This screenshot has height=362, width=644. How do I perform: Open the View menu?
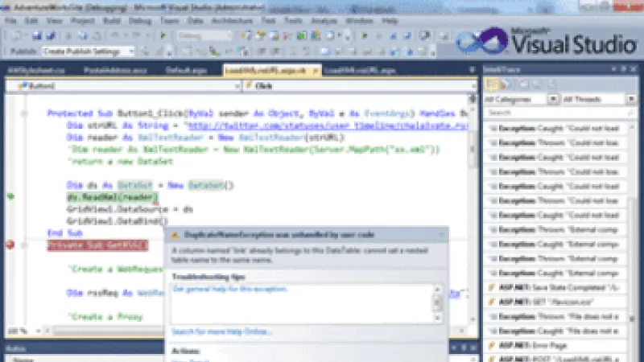[x=54, y=21]
